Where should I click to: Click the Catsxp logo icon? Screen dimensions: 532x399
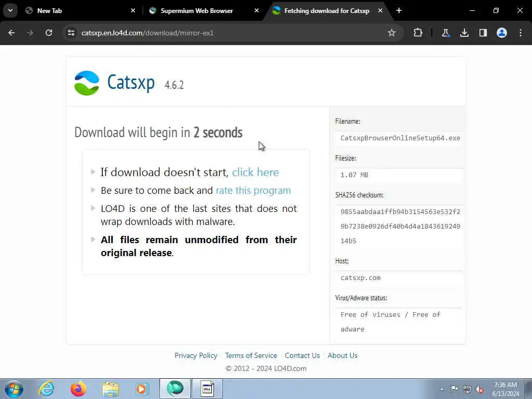point(87,83)
